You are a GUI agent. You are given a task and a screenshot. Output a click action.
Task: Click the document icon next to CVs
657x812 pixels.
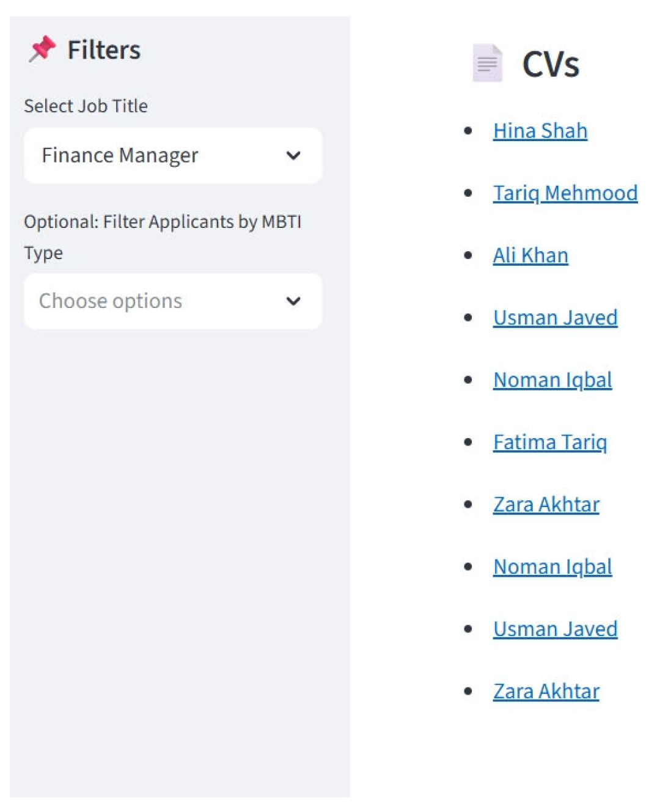487,63
